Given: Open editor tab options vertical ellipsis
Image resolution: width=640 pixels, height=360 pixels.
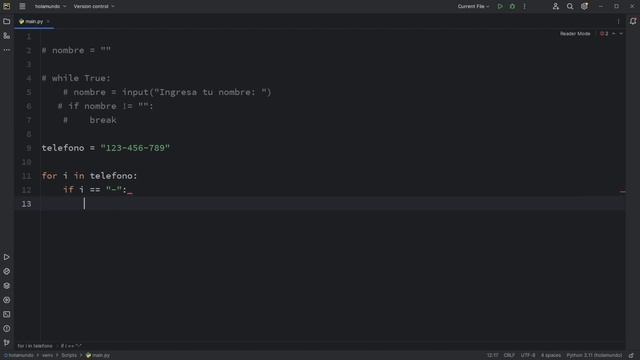Looking at the screenshot, I should coord(618,21).
